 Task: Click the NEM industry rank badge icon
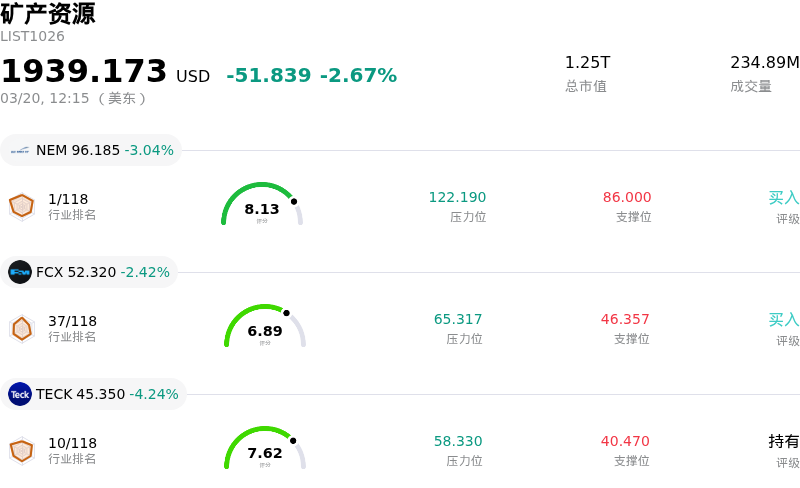pos(21,206)
